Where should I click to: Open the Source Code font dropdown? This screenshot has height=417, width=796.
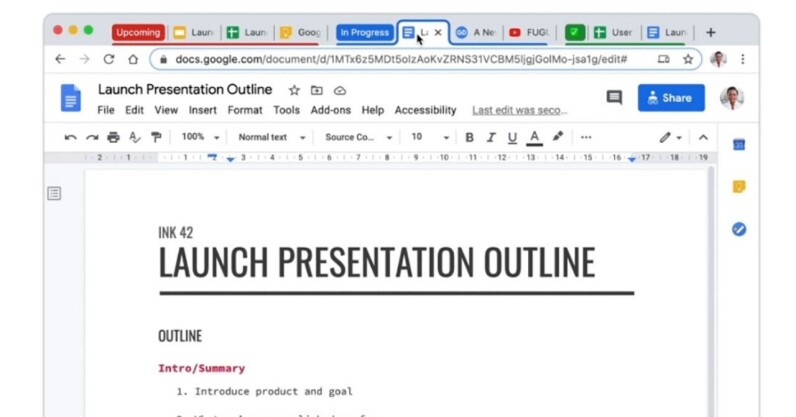(358, 137)
